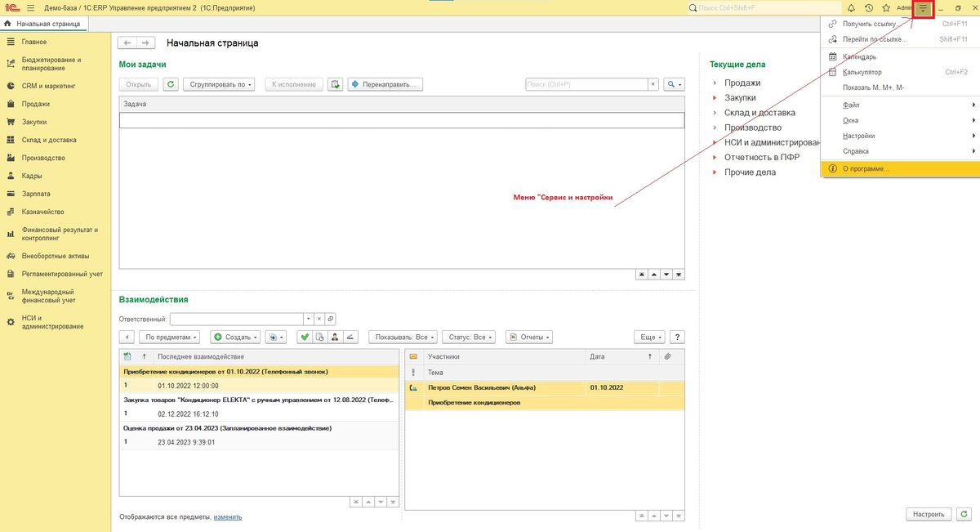Open the Справка submenu
The width and height of the screenshot is (980, 532).
[900, 151]
